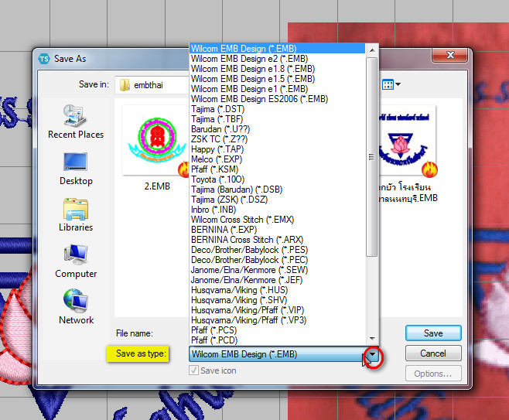Select Tajima (Barudan) (*.DSB) format
Screen dimensions: 509x420
click(278, 190)
